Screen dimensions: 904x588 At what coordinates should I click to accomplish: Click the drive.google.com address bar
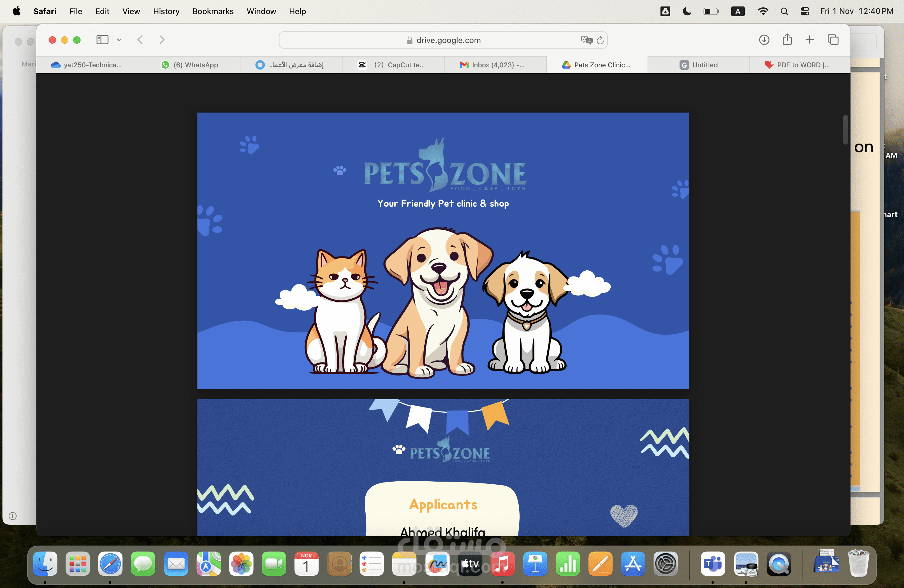coord(443,40)
